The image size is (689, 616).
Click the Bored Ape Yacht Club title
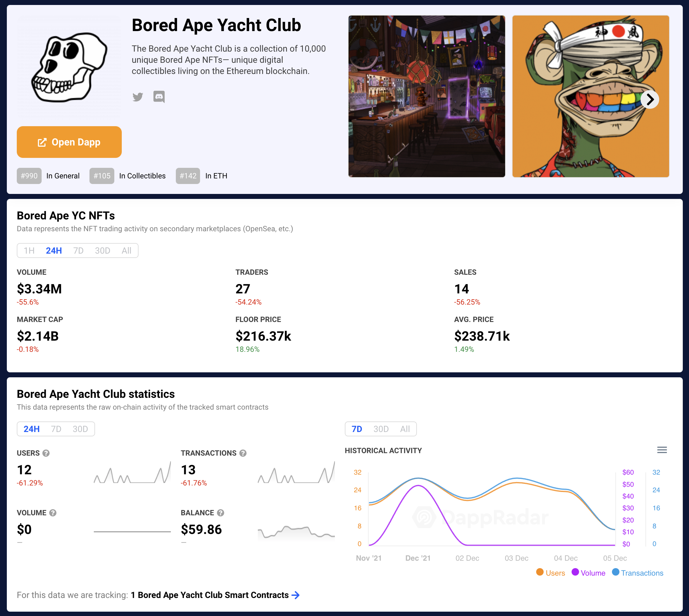click(x=217, y=25)
